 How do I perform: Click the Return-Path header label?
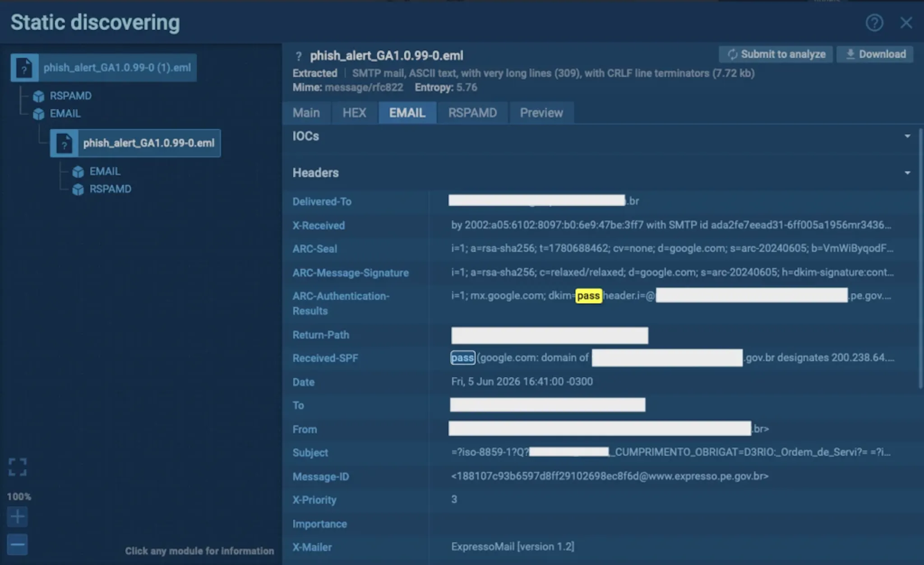[321, 335]
